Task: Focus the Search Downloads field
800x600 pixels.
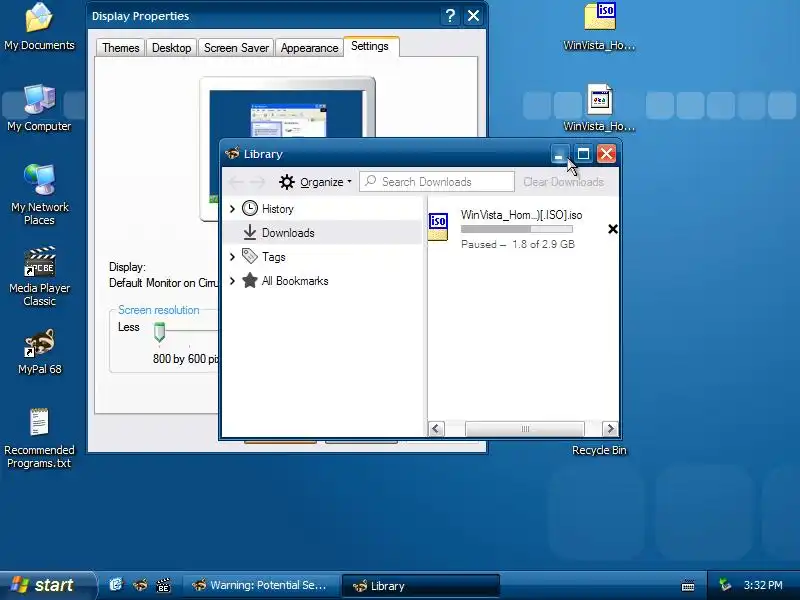Action: coord(437,182)
